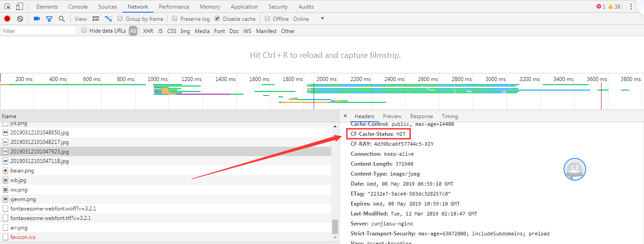Image resolution: width=644 pixels, height=244 pixels.
Task: Switch to the Console tab
Action: pyautogui.click(x=78, y=7)
